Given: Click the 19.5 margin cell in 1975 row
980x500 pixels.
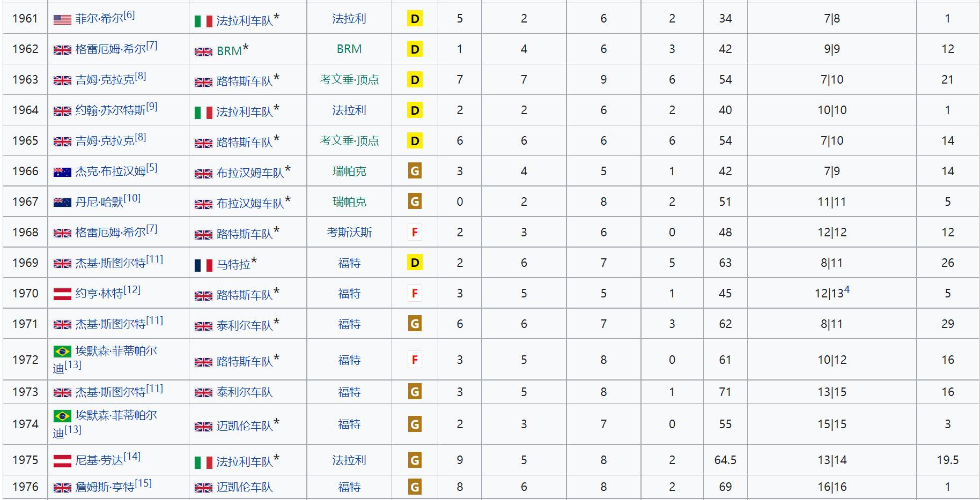Looking at the screenshot, I should pyautogui.click(x=948, y=460).
